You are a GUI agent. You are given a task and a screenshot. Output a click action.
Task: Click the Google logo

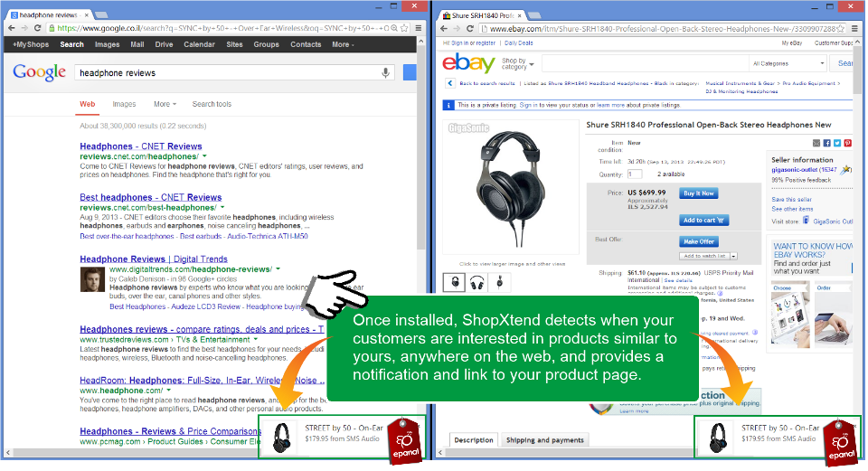click(x=39, y=72)
